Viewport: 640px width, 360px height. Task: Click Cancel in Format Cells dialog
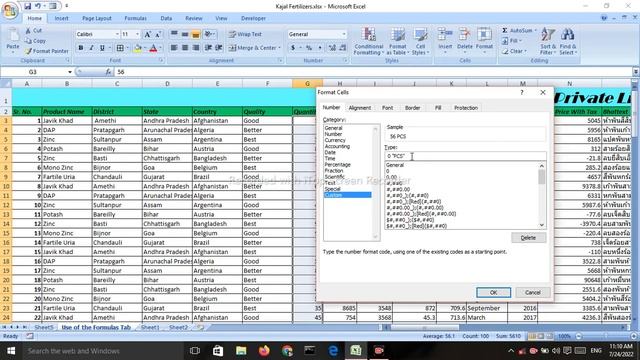pos(533,292)
